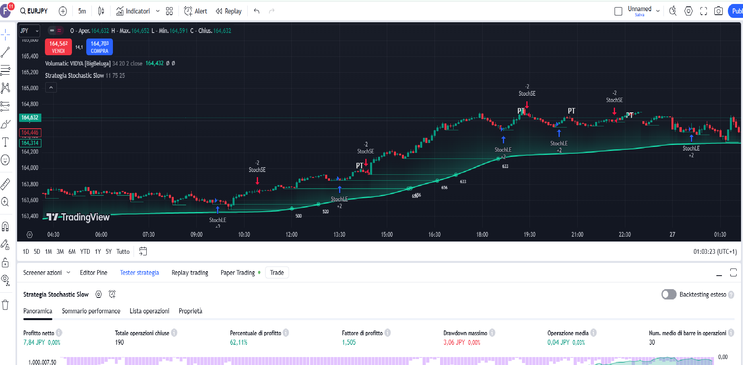Image resolution: width=743 pixels, height=365 pixels.
Task: Open the Indicatori dialog
Action: click(133, 11)
